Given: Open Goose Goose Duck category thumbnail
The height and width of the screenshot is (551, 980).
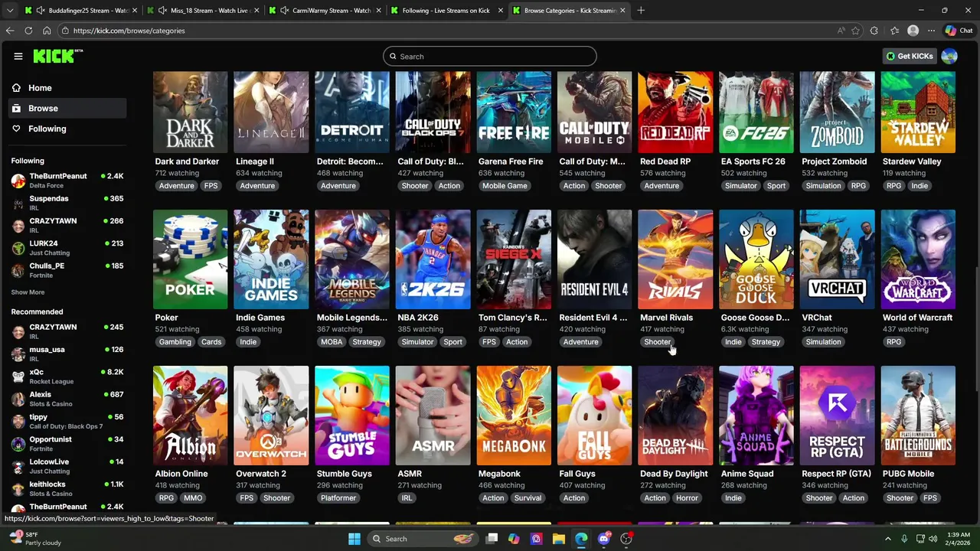Looking at the screenshot, I should [756, 259].
